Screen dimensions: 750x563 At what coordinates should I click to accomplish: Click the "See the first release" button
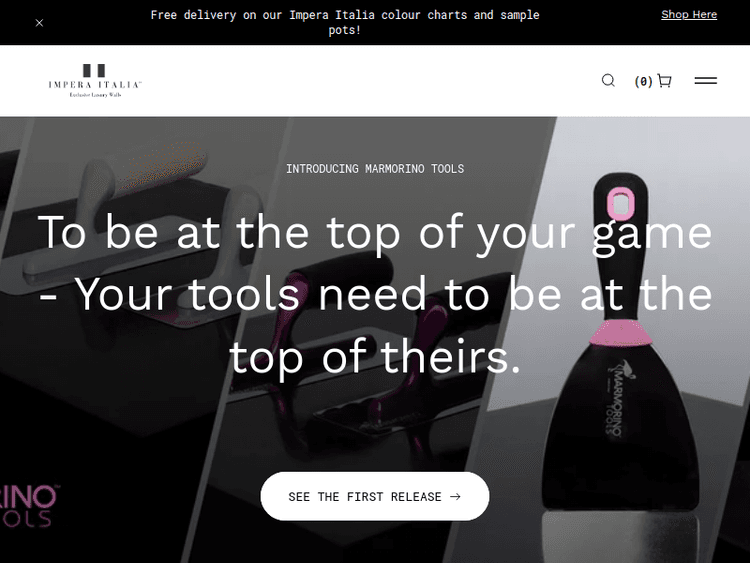tap(375, 497)
